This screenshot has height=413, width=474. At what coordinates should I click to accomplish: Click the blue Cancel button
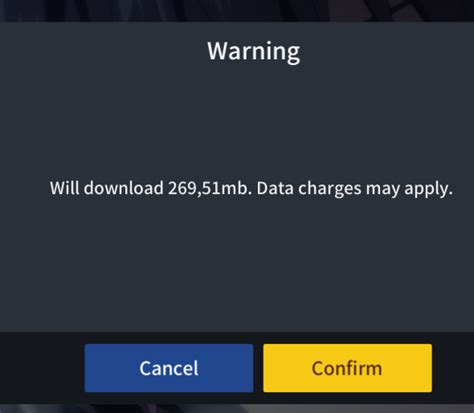pos(169,368)
